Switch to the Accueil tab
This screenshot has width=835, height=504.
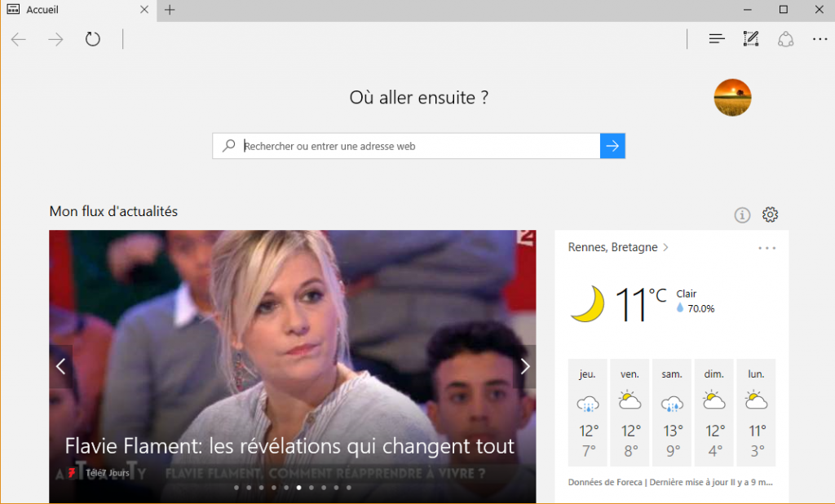[78, 10]
